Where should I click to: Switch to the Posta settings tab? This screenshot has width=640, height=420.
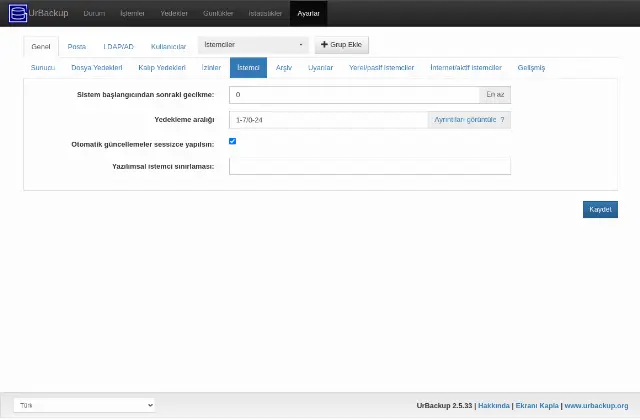(77, 47)
